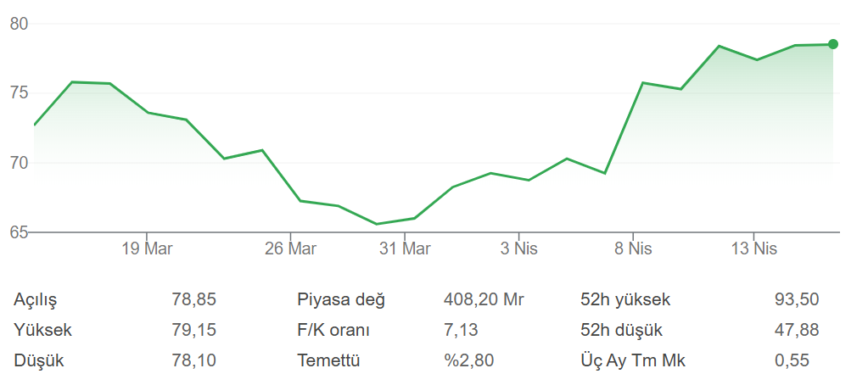Viewport: 868px width, 385px height.
Task: Click the daily low value 78,10
Action: click(x=193, y=360)
